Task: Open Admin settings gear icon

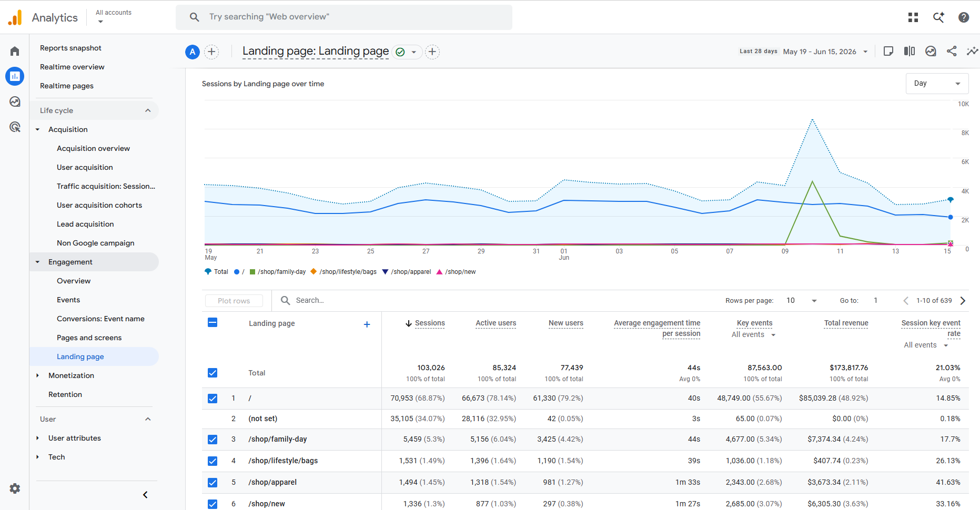Action: coord(15,488)
